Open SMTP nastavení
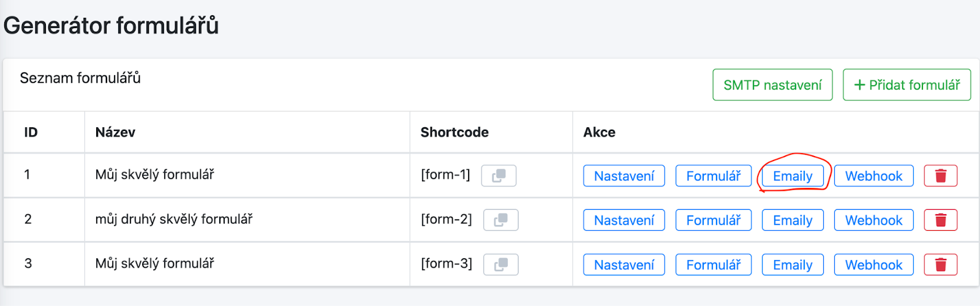 point(772,84)
